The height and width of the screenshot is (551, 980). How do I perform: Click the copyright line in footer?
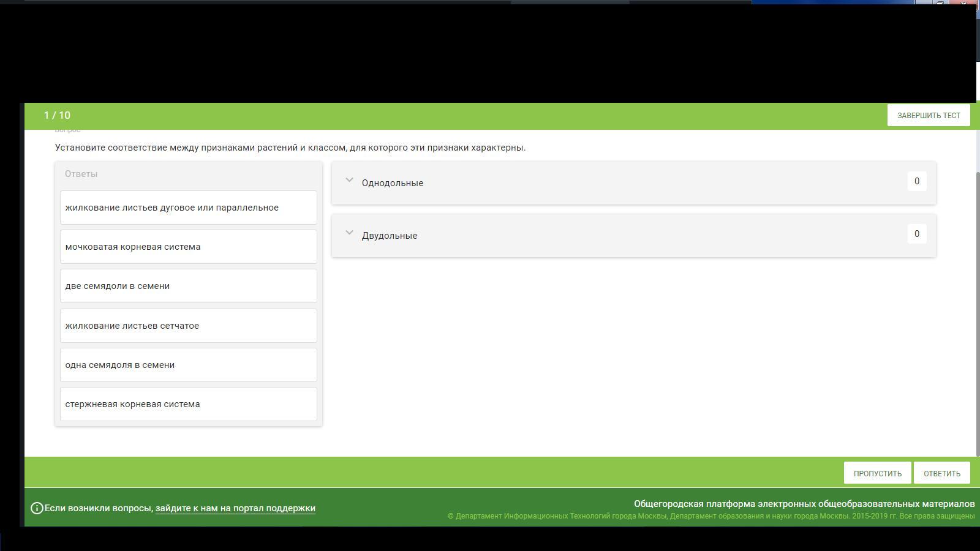coord(711,516)
